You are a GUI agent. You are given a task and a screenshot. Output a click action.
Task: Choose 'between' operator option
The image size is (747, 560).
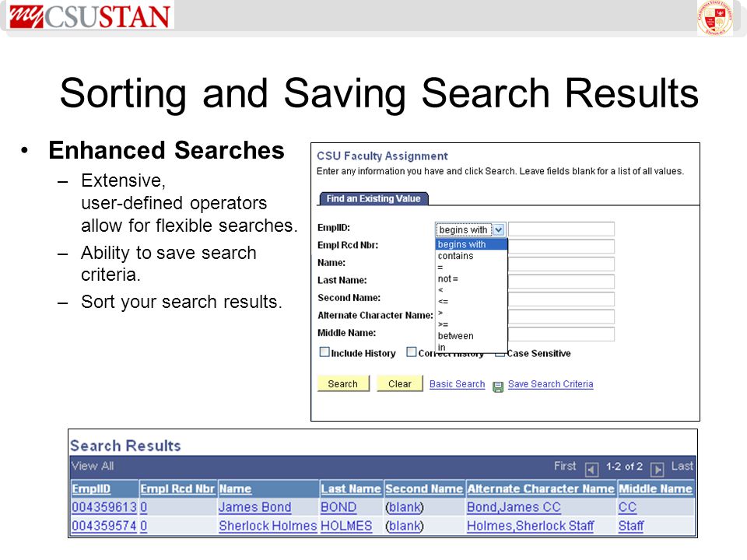[472, 336]
